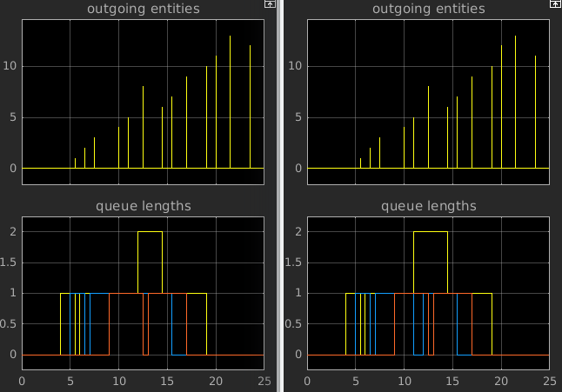
Task: Click y-axis label 5 on right outgoing plot
Action: 298,117
